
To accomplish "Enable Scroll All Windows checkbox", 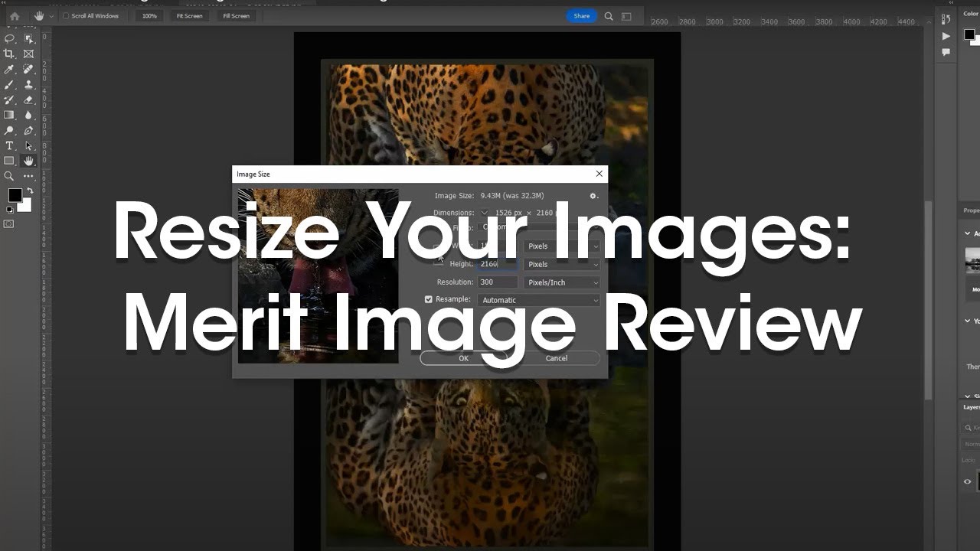I will 66,16.
